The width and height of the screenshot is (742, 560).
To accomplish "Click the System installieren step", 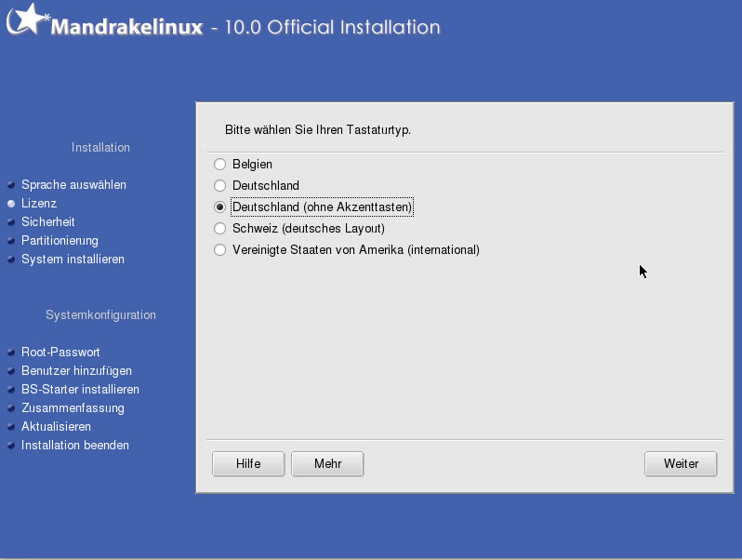I will point(73,260).
